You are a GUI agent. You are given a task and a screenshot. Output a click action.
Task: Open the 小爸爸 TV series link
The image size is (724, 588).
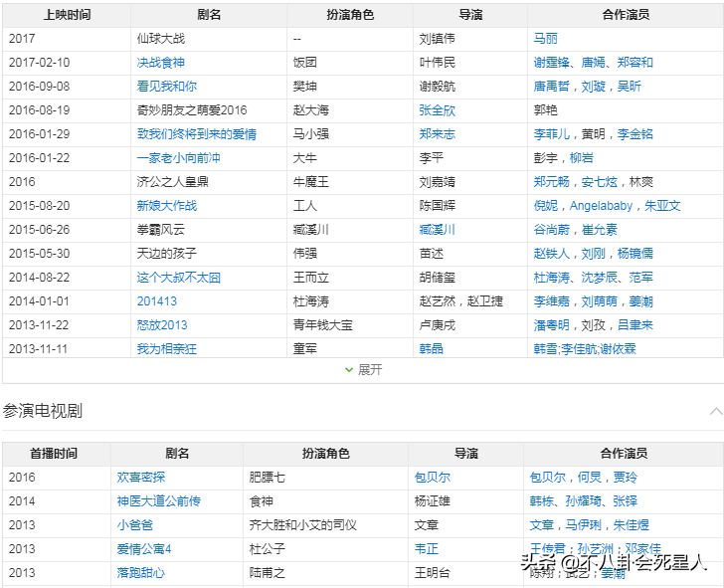coord(134,525)
